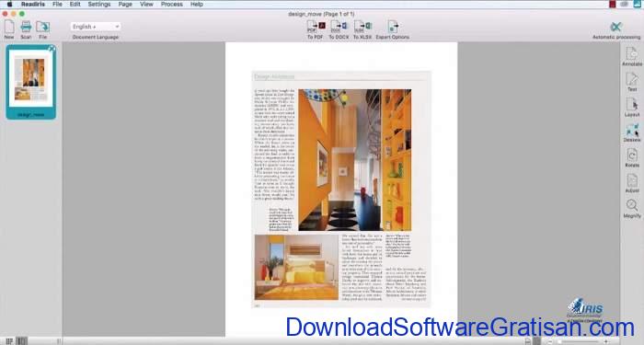Open the Settings menu
644x345 pixels.
99,4
